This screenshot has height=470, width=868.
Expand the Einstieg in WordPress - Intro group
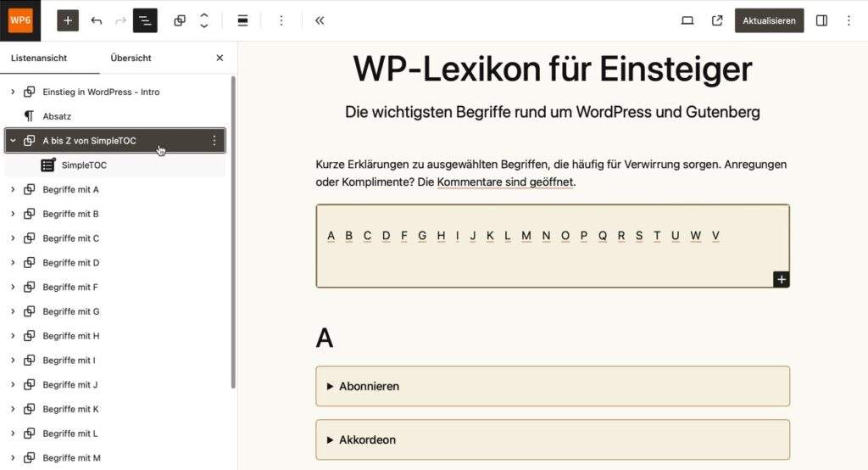13,92
